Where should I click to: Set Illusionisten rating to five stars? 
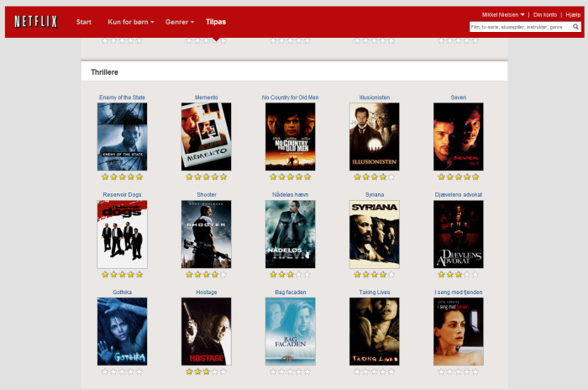(391, 177)
